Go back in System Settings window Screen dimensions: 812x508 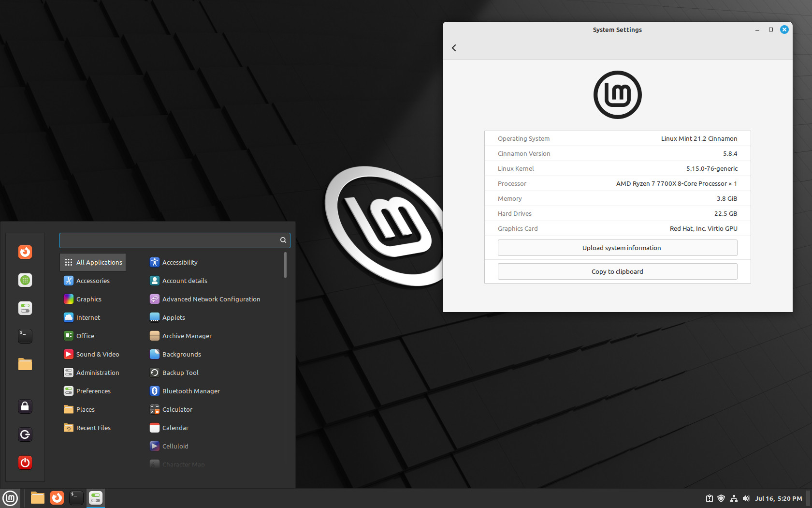[454, 48]
